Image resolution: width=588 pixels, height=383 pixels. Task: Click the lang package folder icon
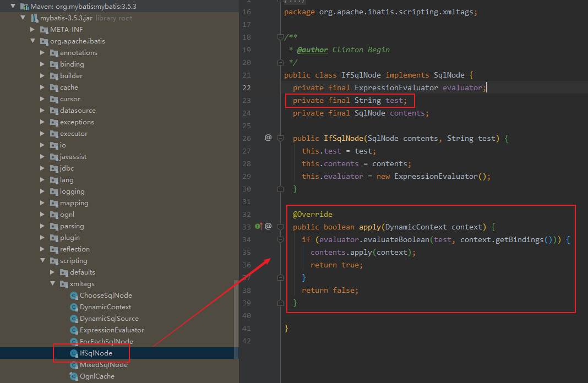pos(54,180)
